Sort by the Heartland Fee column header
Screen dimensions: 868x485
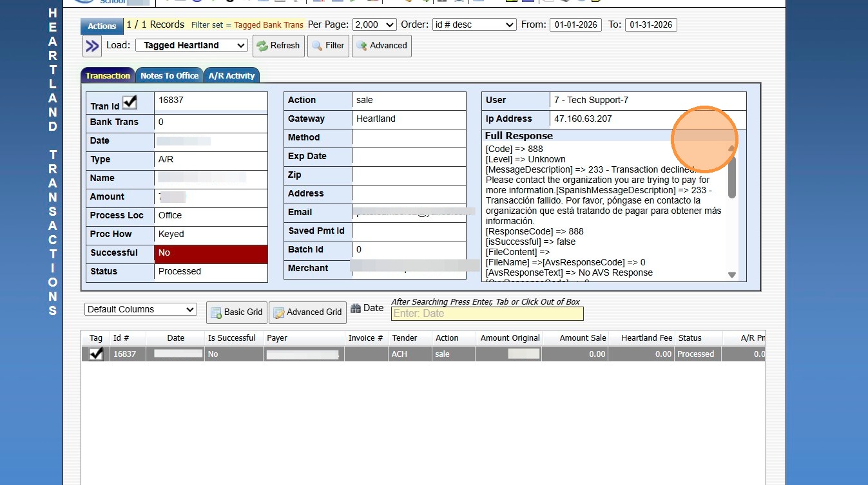tap(642, 338)
